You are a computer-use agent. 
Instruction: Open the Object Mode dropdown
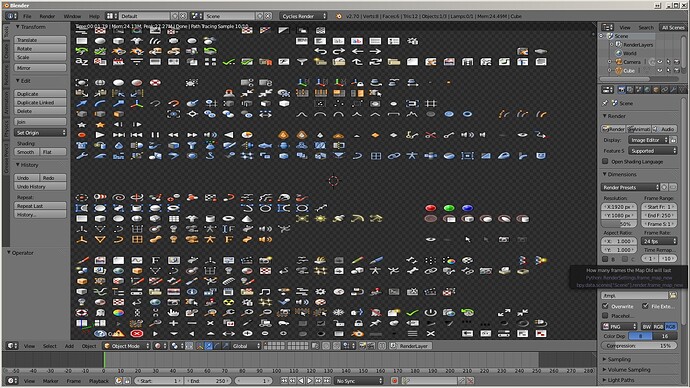pyautogui.click(x=127, y=346)
